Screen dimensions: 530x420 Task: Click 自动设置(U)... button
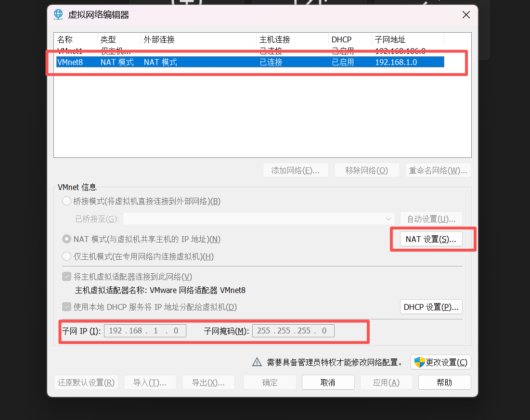coord(431,219)
